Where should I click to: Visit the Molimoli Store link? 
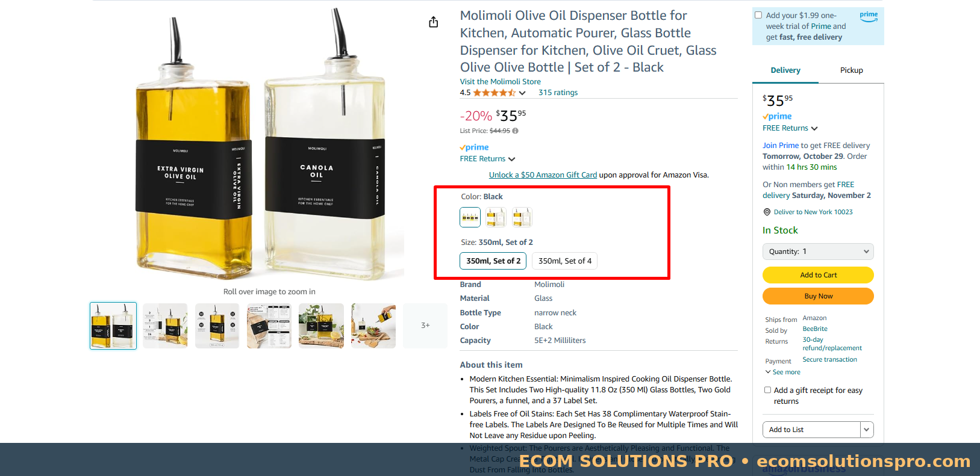point(500,82)
